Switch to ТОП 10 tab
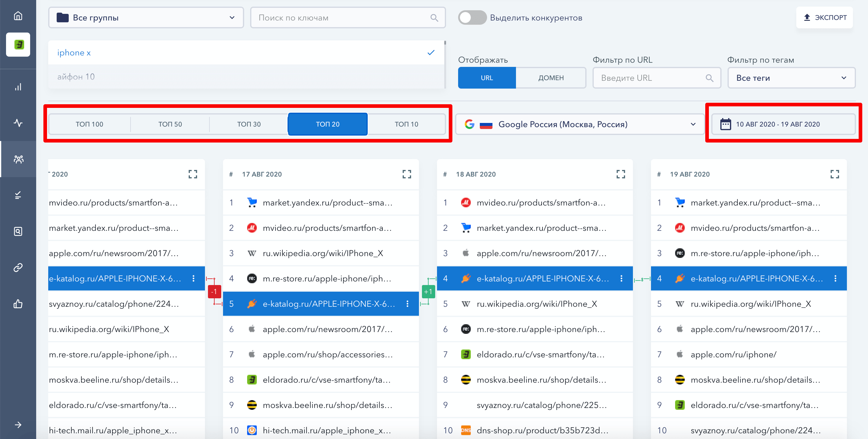 point(406,124)
